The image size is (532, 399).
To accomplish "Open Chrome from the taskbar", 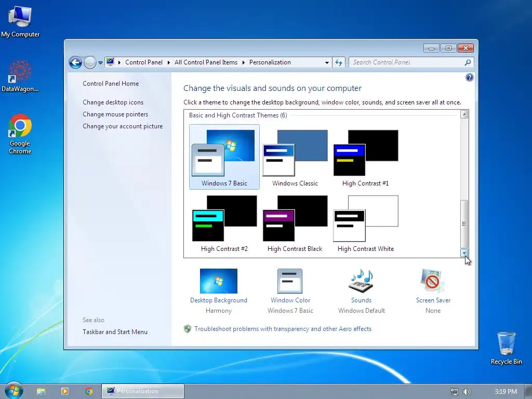I will [x=89, y=391].
